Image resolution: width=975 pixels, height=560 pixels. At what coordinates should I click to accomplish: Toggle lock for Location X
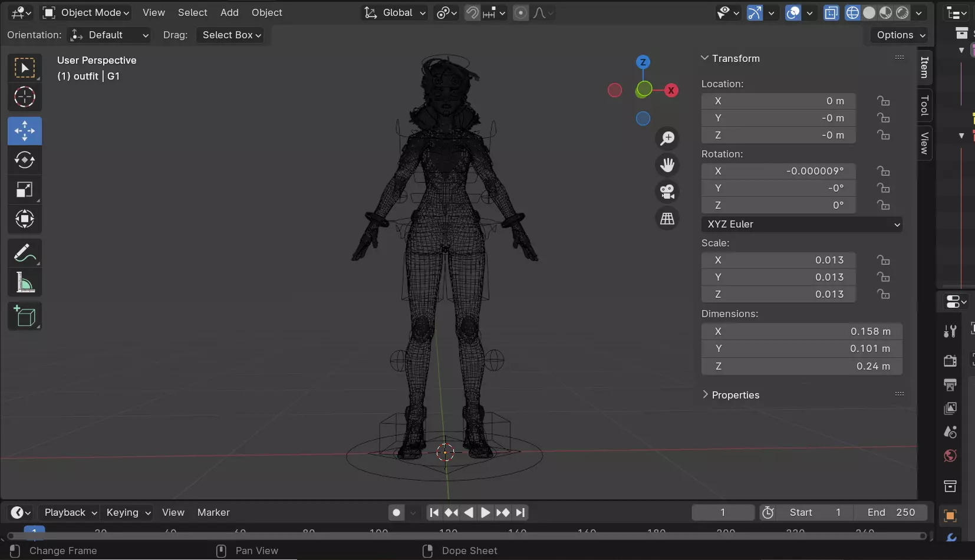point(883,101)
